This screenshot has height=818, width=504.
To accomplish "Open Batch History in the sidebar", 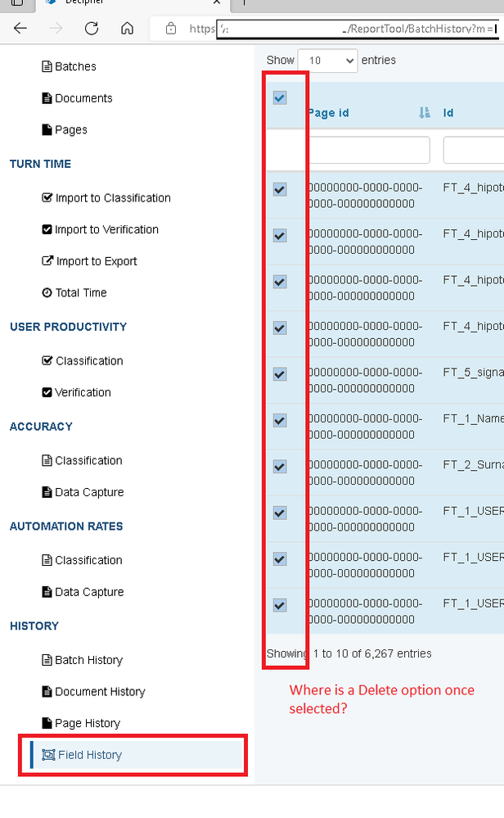I will (88, 660).
